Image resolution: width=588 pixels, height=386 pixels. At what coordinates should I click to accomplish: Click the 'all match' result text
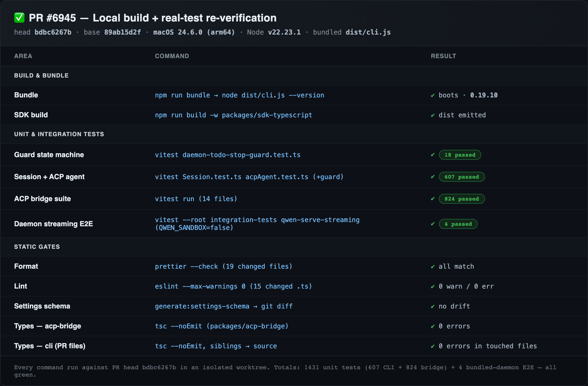456,267
